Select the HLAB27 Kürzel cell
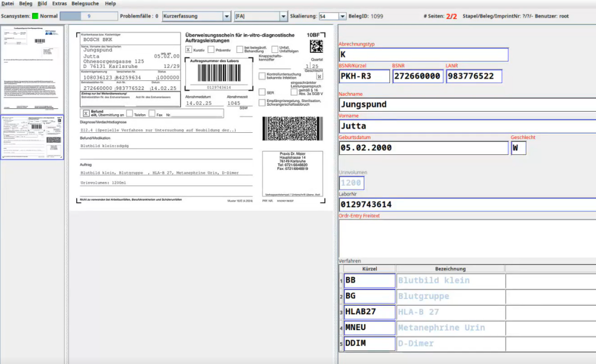 [x=369, y=312]
